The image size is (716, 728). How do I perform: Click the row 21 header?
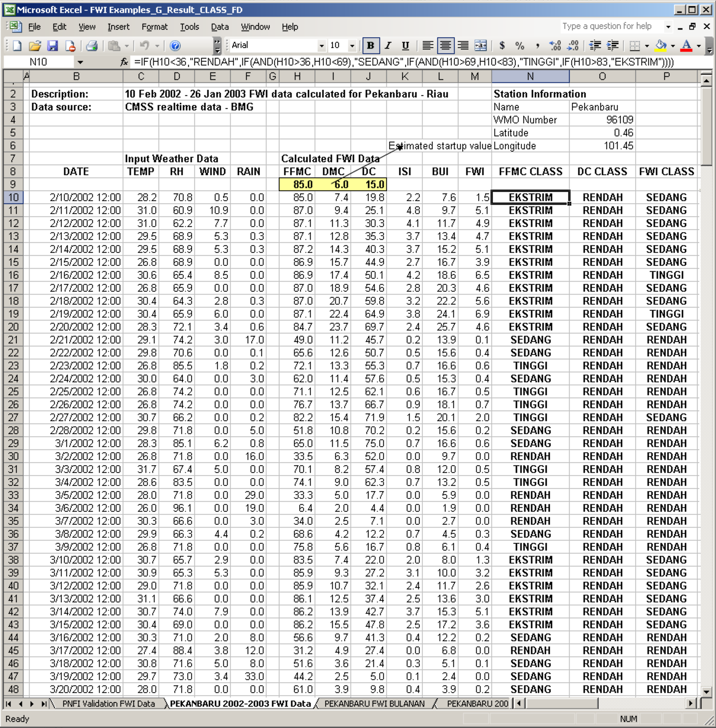point(13,340)
